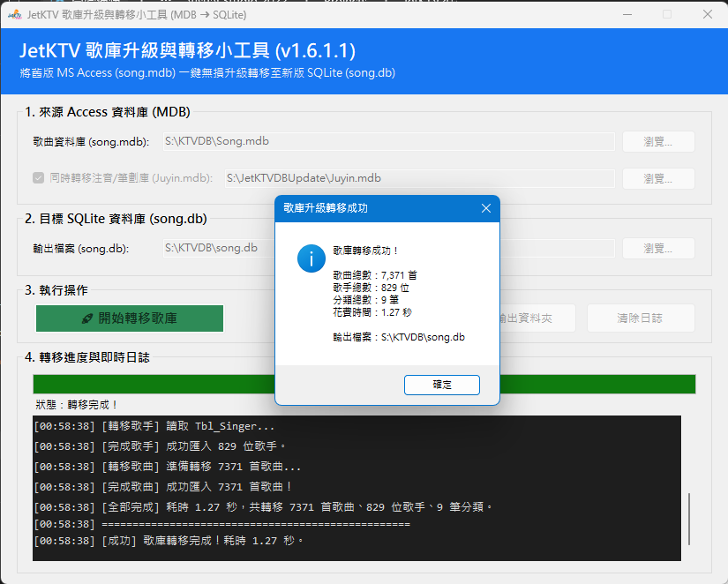Click 瀏覽 beside the song.db output field

coord(658,249)
